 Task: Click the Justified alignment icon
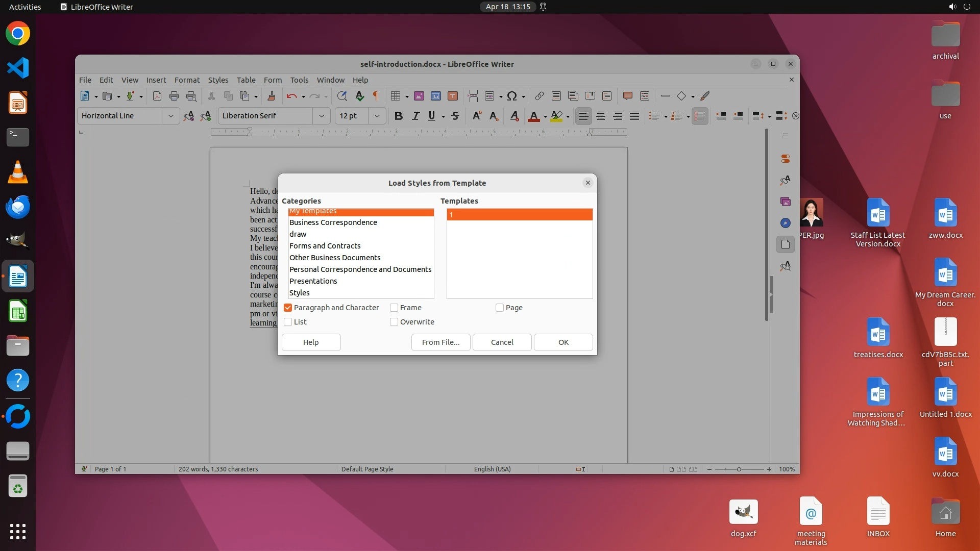tap(634, 116)
